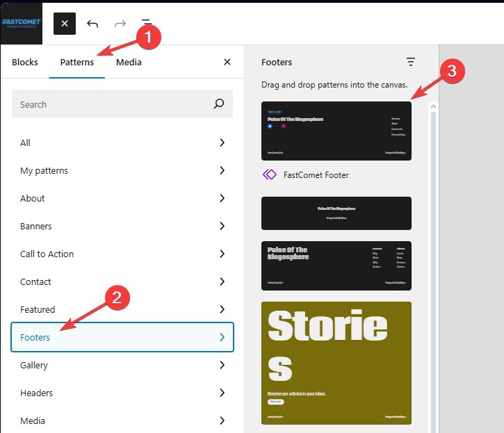Expand the My patterns category
The image size is (504, 433).
click(x=122, y=170)
